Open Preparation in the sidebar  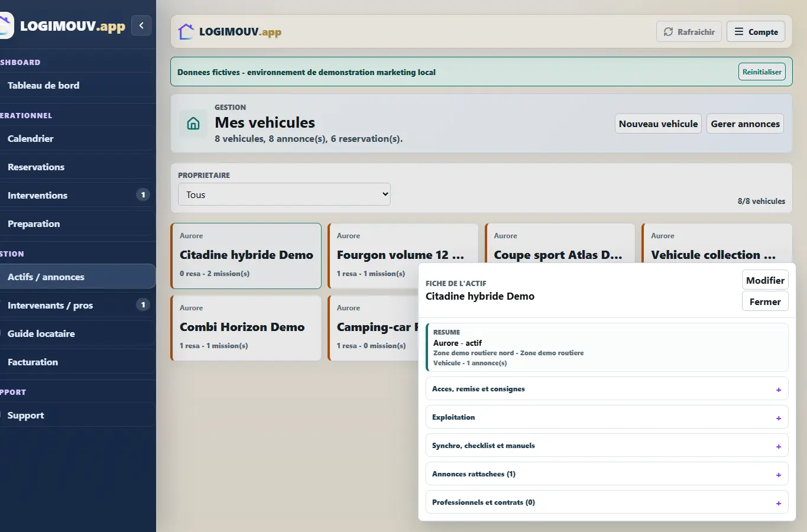point(77,223)
